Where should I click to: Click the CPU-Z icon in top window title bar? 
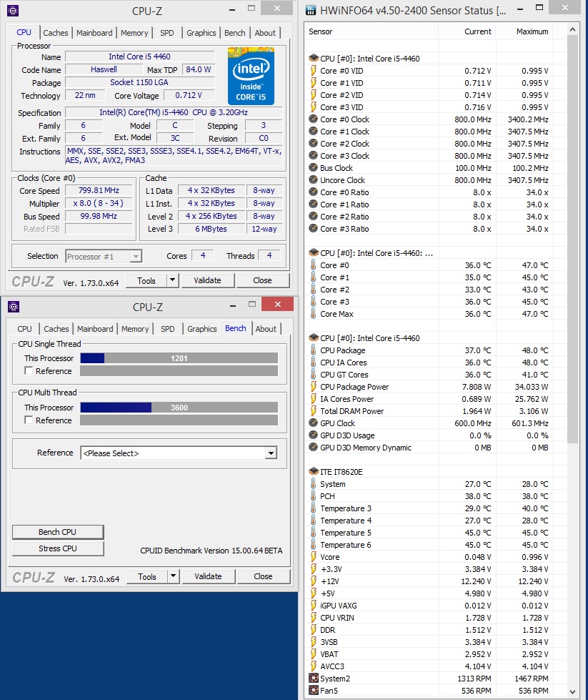(13, 10)
